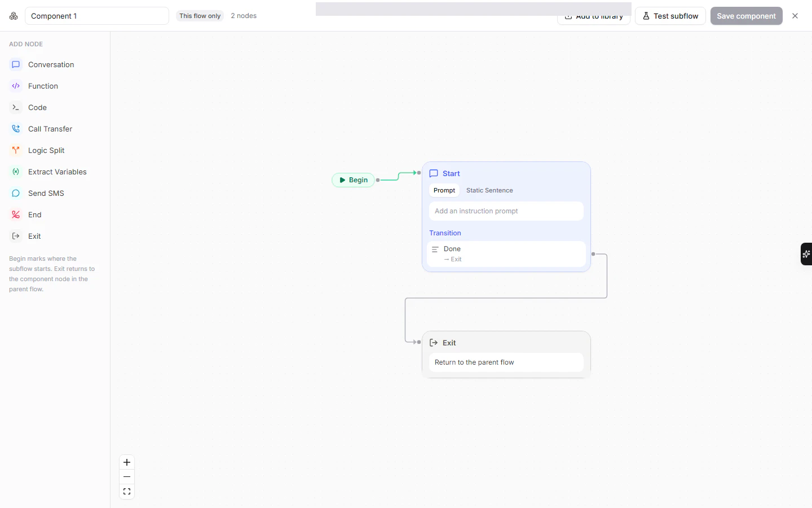The height and width of the screenshot is (508, 812).
Task: Select the Begin node
Action: point(354,180)
